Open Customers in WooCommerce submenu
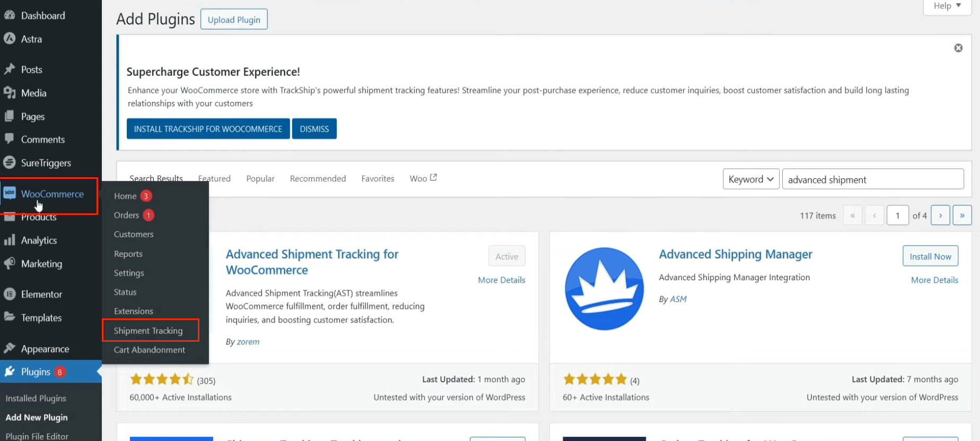980x441 pixels. (134, 234)
